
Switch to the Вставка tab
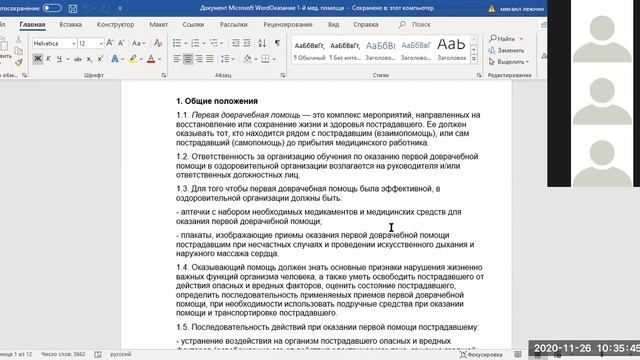(71, 24)
